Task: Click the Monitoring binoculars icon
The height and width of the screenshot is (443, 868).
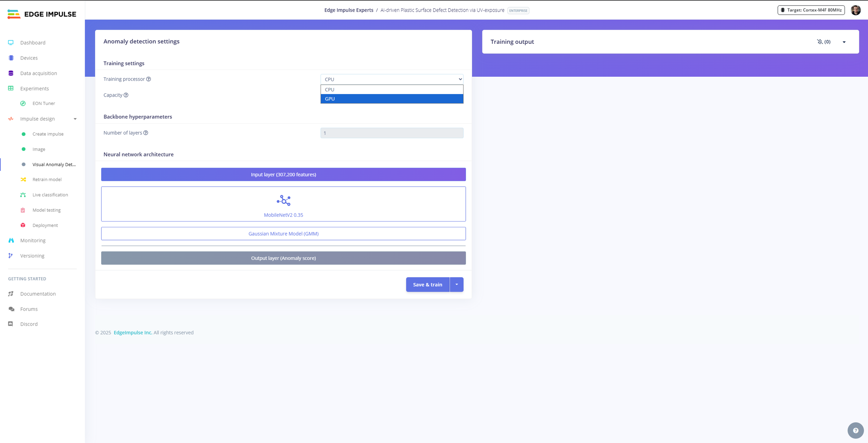Action: [x=11, y=240]
